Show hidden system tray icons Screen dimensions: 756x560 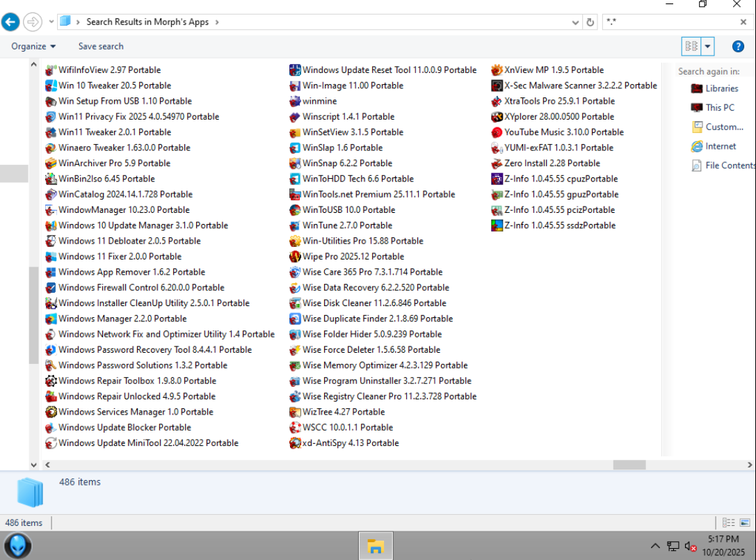point(654,546)
